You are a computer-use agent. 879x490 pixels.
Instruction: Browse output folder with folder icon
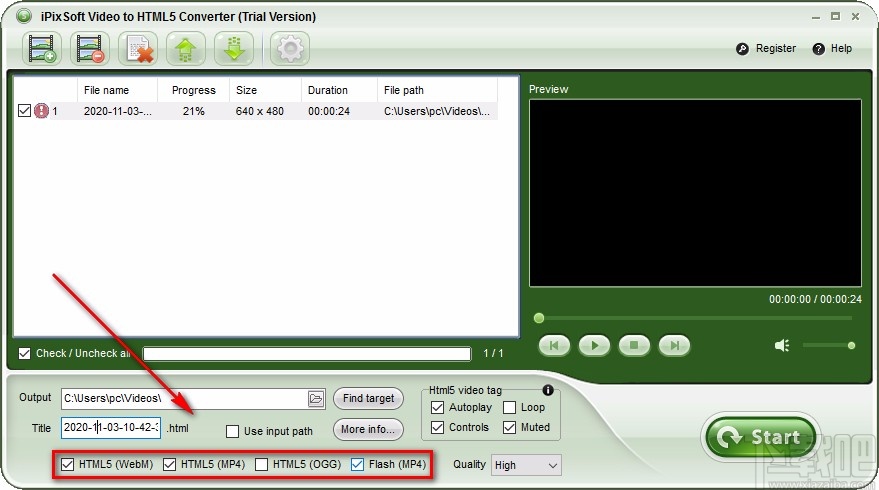point(316,399)
